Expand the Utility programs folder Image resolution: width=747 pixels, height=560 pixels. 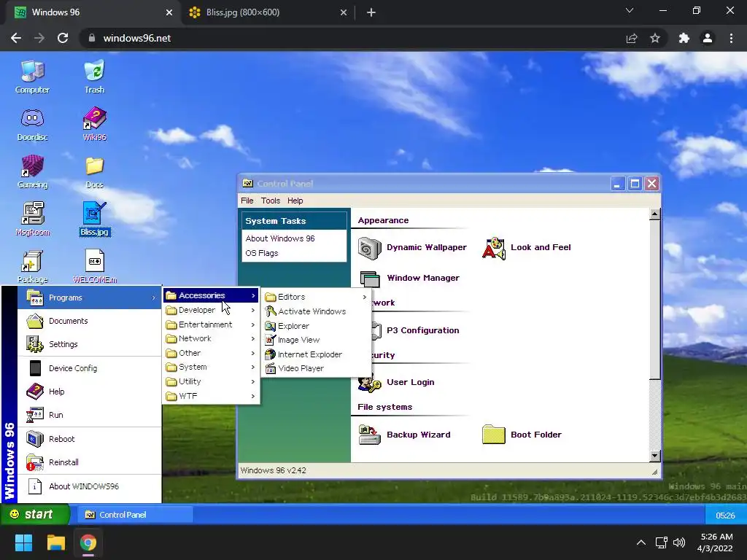coord(211,382)
